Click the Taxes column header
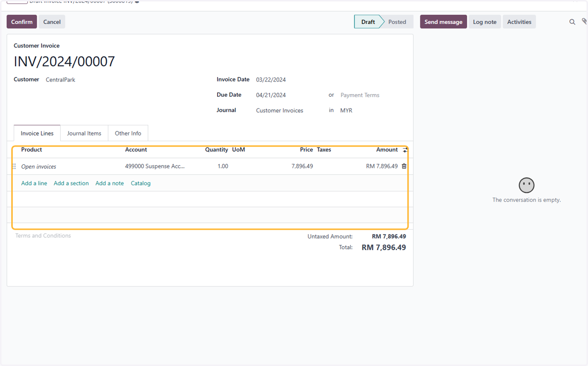 click(x=324, y=150)
